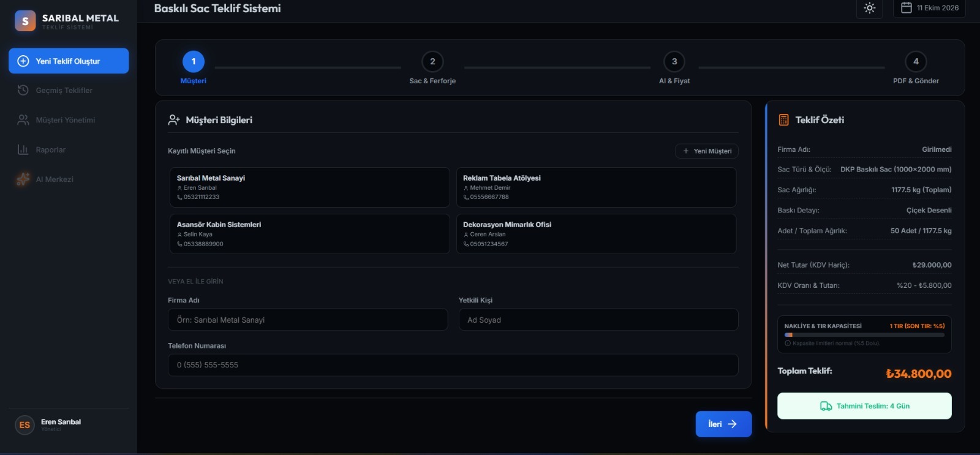Focus the Telefon Numarası input field
Image resolution: width=980 pixels, height=455 pixels.
point(453,365)
